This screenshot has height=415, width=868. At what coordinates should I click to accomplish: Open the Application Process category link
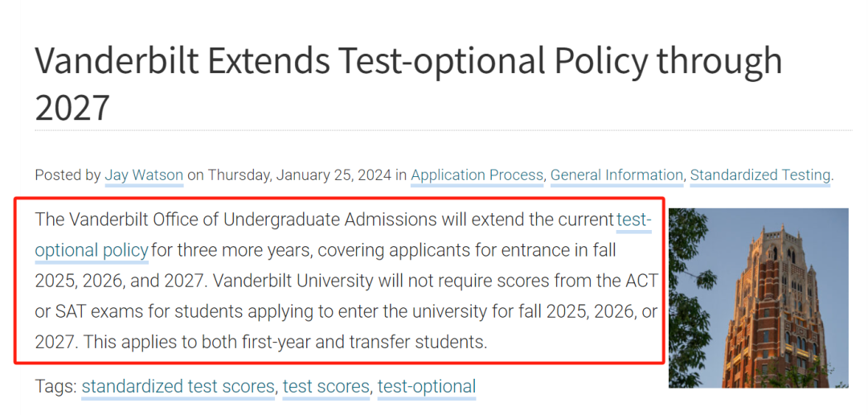(x=477, y=175)
